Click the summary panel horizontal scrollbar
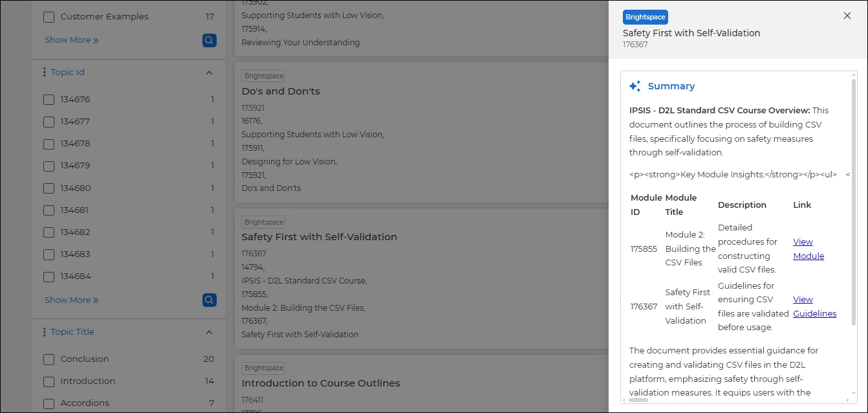The width and height of the screenshot is (868, 413). click(x=638, y=400)
